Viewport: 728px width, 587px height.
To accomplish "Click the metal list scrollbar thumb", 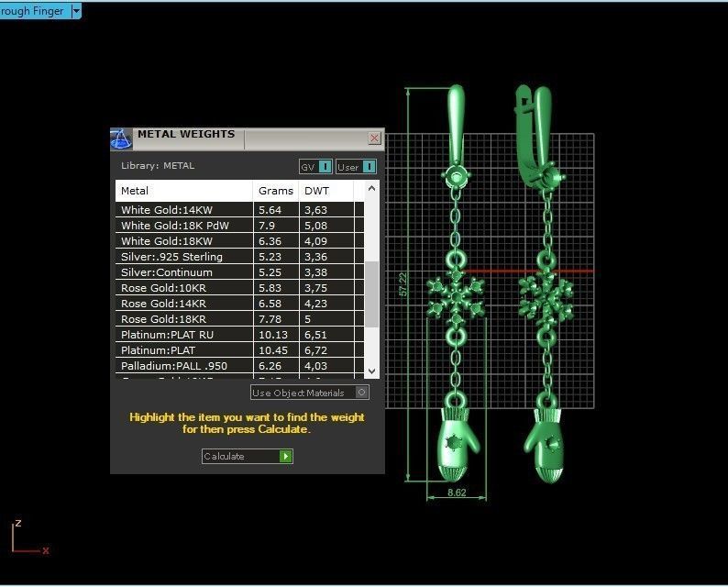I will coord(371,294).
